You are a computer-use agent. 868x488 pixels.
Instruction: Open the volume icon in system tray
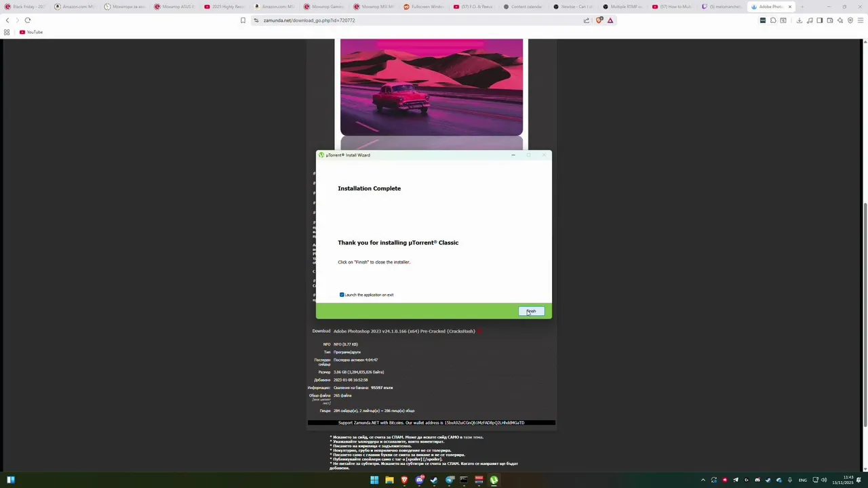point(824,480)
